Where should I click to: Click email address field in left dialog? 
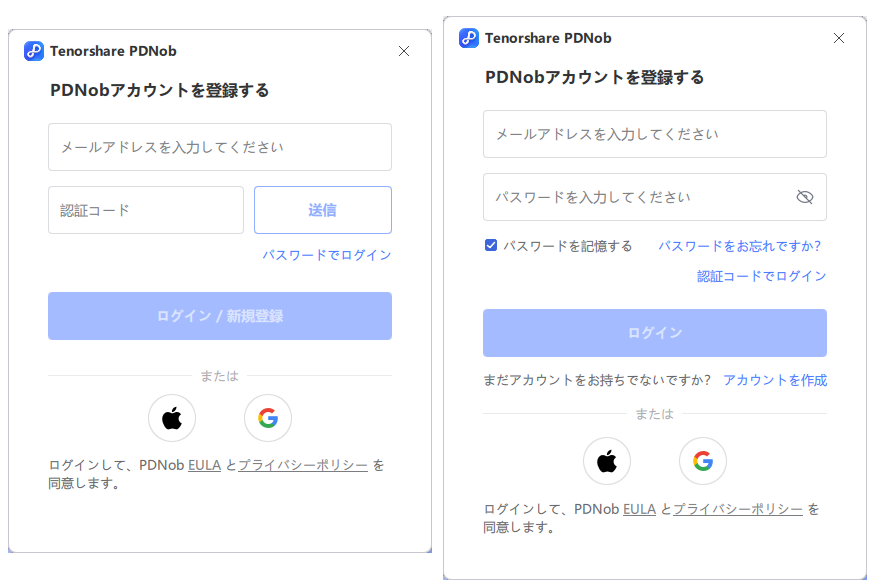[220, 147]
